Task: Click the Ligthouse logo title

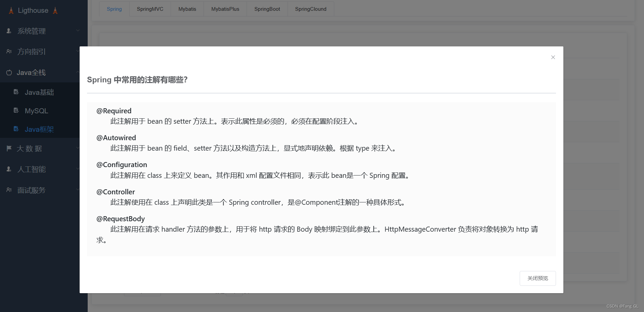Action: point(33,10)
